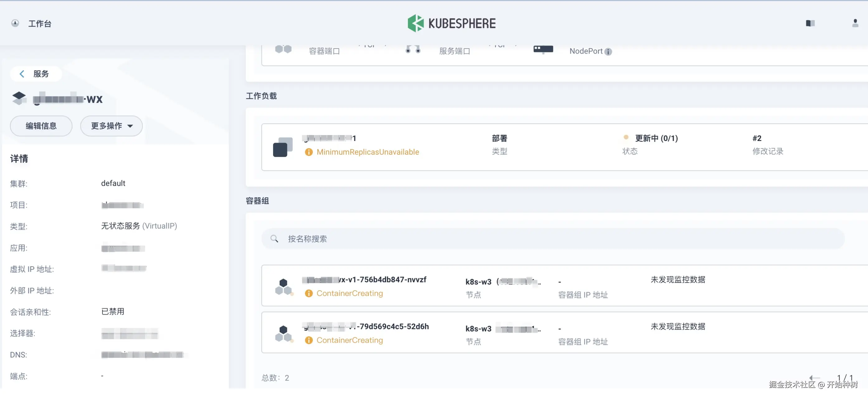Click the MinimumReplicasUnavailable warning icon
868x399 pixels.
(x=308, y=152)
